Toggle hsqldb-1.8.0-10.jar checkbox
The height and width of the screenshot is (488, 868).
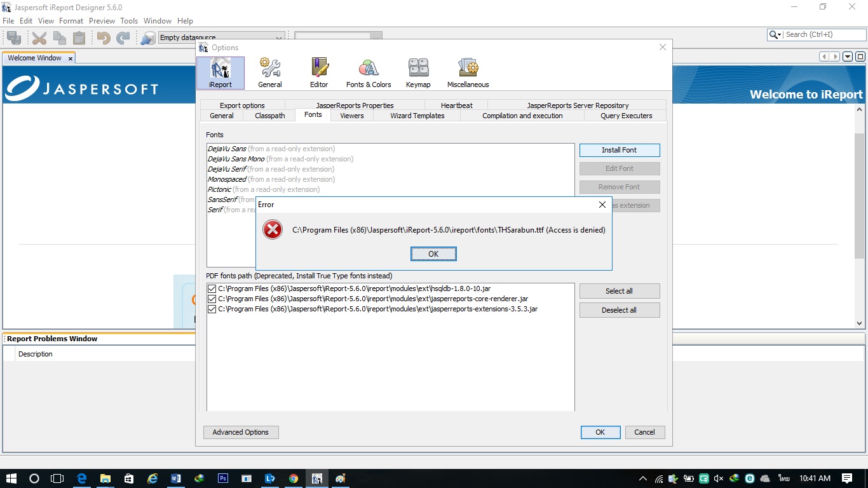pos(212,288)
